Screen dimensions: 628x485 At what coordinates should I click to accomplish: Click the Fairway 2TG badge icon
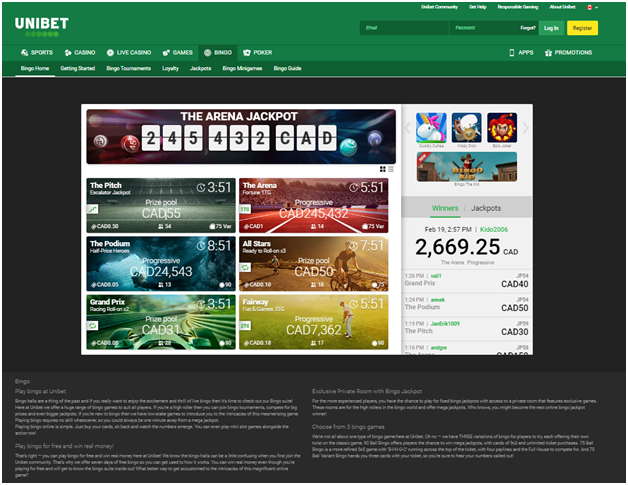[245, 326]
